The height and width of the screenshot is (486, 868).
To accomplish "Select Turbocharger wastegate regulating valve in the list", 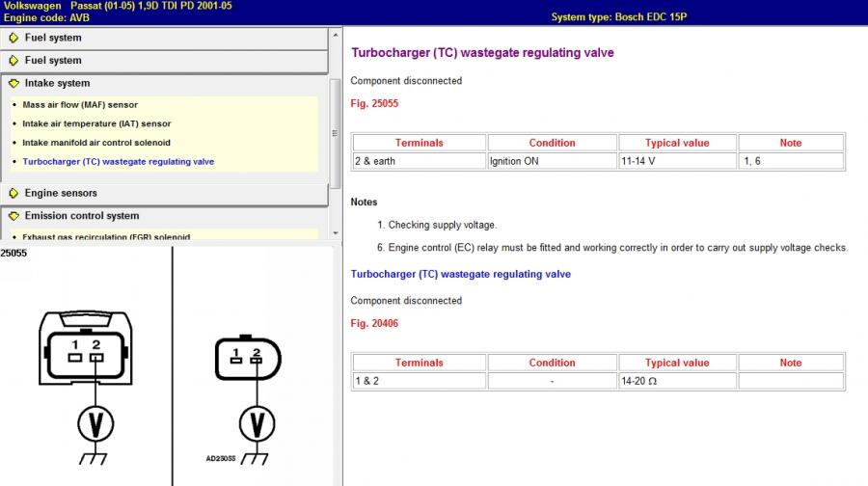I will [118, 162].
